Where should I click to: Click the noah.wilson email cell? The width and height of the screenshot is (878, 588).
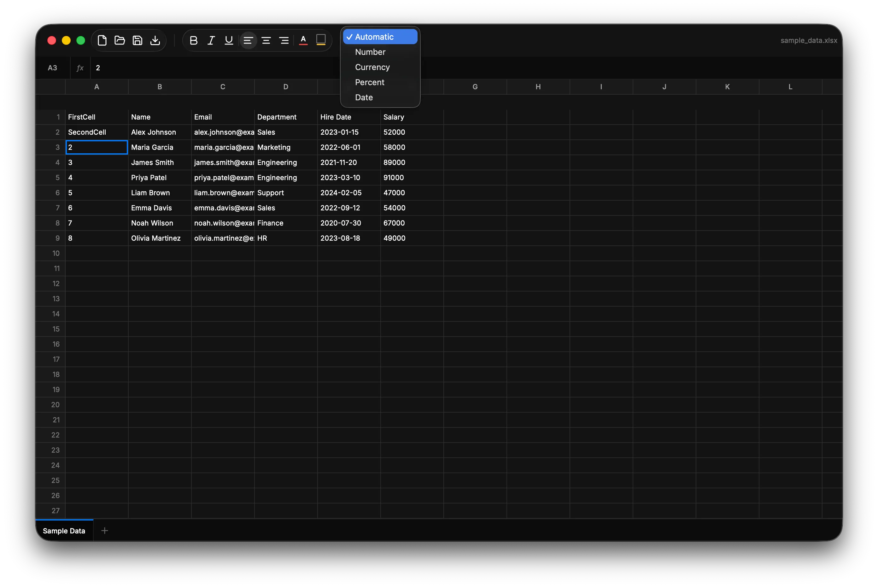point(223,223)
